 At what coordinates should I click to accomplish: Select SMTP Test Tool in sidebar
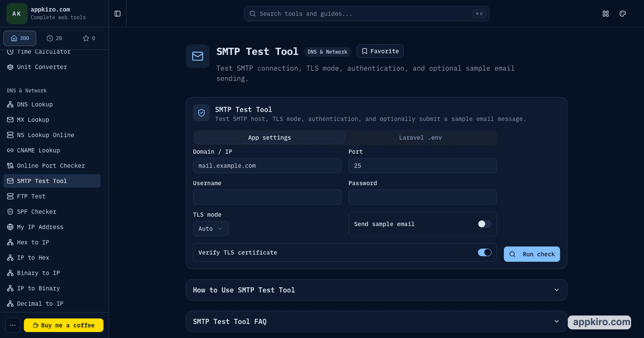click(52, 181)
